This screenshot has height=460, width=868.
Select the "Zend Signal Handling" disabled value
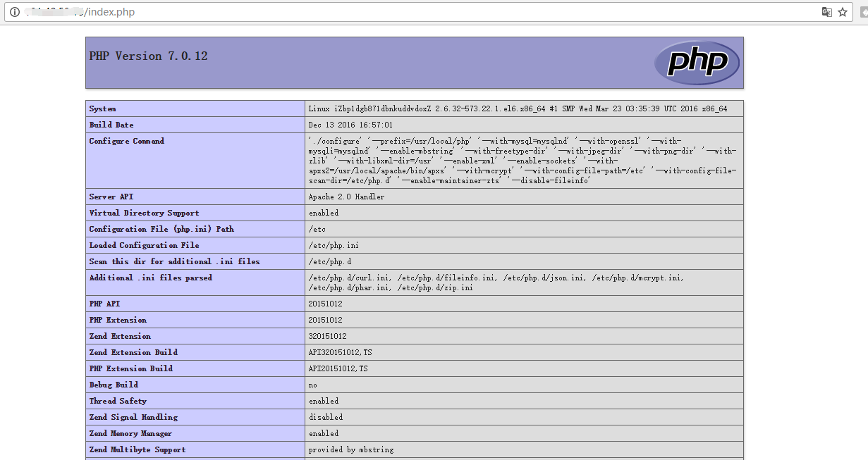pos(324,417)
